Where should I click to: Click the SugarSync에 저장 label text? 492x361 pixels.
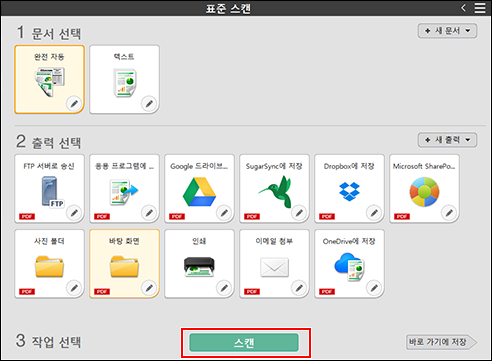click(274, 166)
